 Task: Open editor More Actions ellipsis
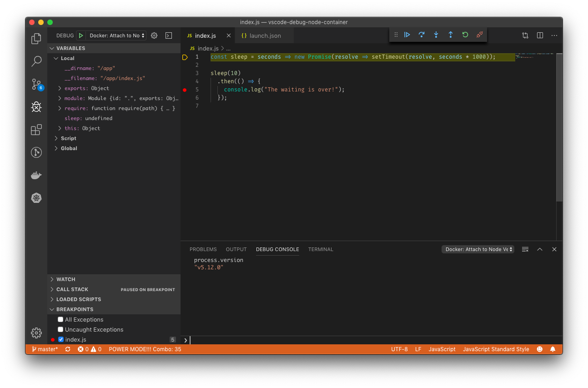[x=554, y=35]
